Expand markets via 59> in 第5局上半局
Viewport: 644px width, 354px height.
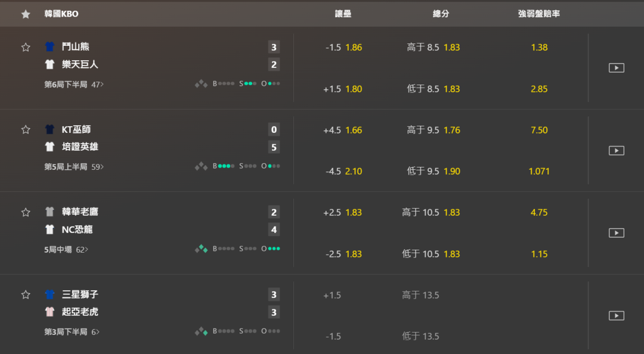[x=97, y=167]
